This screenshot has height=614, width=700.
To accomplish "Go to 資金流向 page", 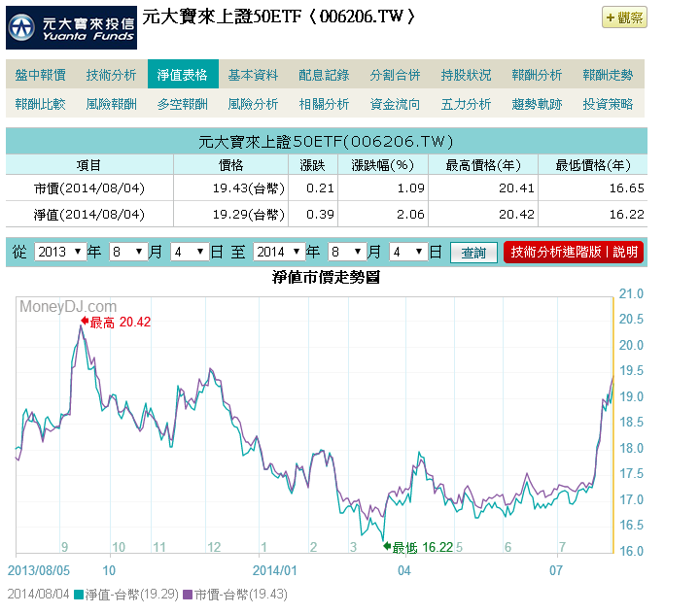I will [395, 104].
